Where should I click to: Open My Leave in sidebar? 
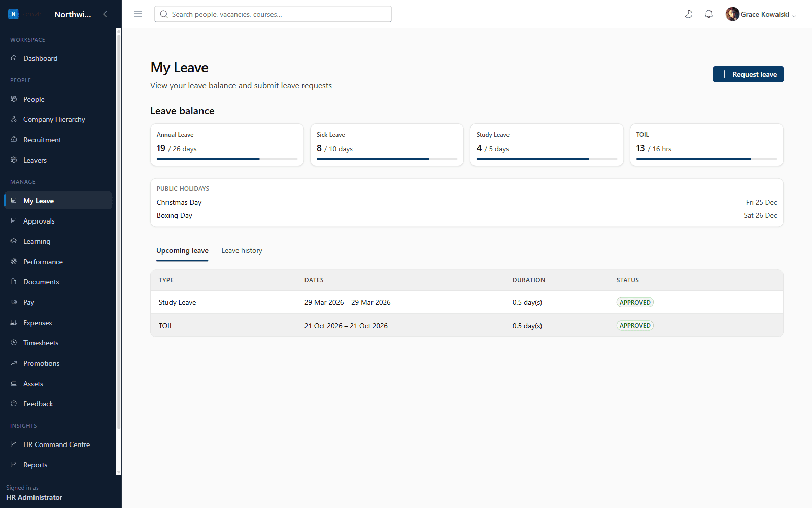coord(58,201)
